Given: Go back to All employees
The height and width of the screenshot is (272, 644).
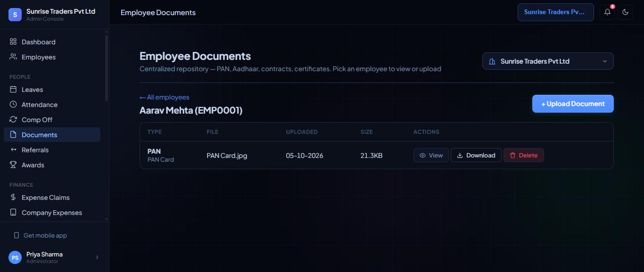Looking at the screenshot, I should click(164, 97).
